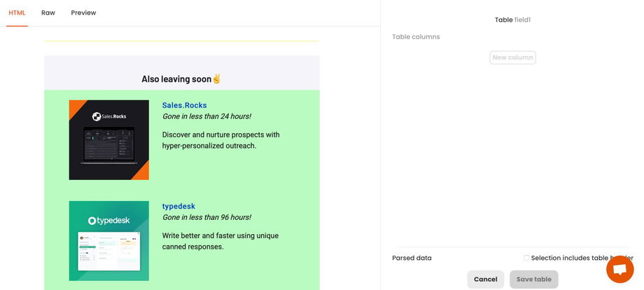Click the typedesk logo in the thumbnail

[x=108, y=221]
